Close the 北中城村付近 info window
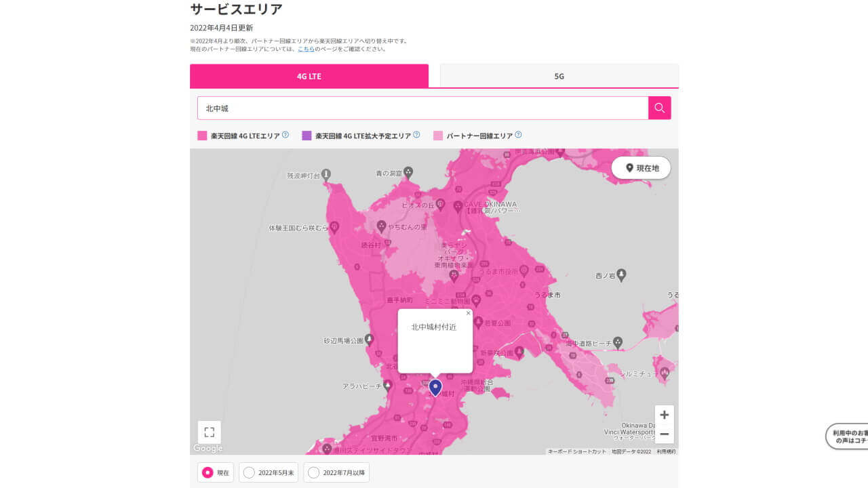This screenshot has width=868, height=488. 468,313
